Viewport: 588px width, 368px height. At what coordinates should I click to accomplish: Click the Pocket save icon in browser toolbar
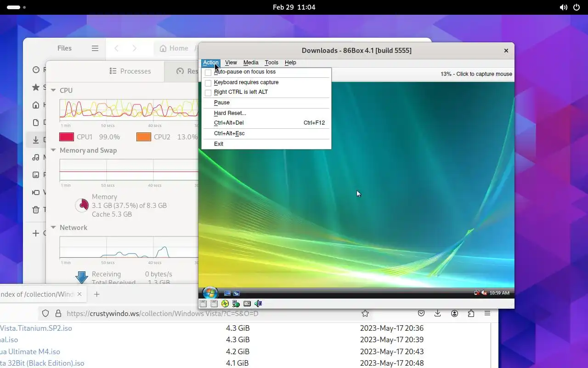(x=421, y=313)
